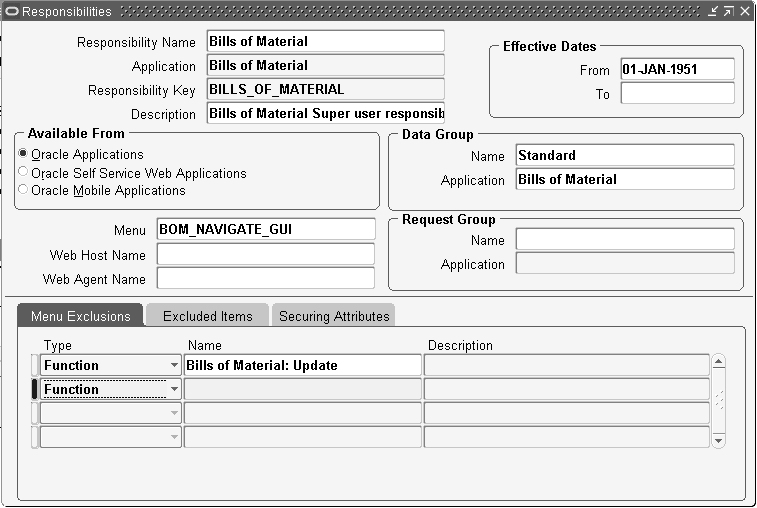The height and width of the screenshot is (508, 757).
Task: Click the Effective Dates From field
Action: pos(677,69)
